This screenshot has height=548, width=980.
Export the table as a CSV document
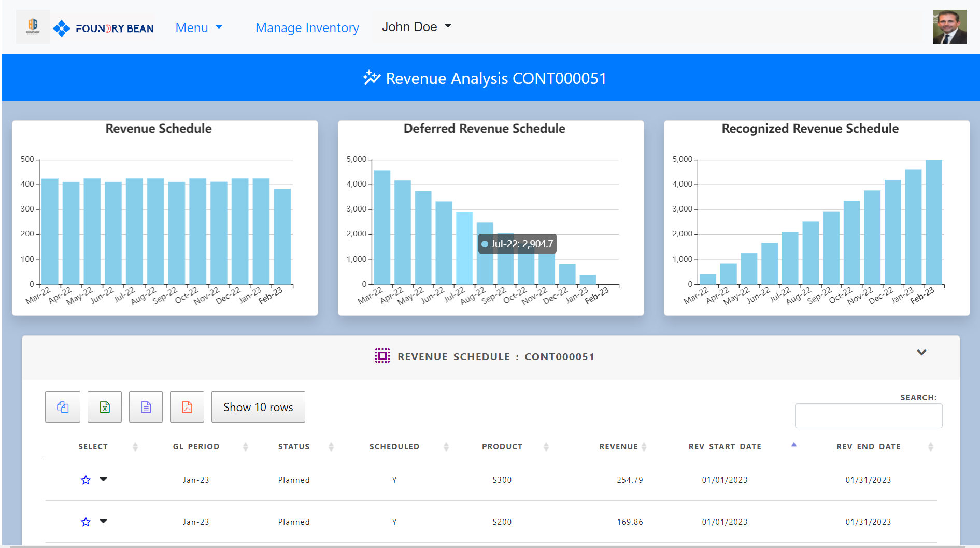pos(146,407)
